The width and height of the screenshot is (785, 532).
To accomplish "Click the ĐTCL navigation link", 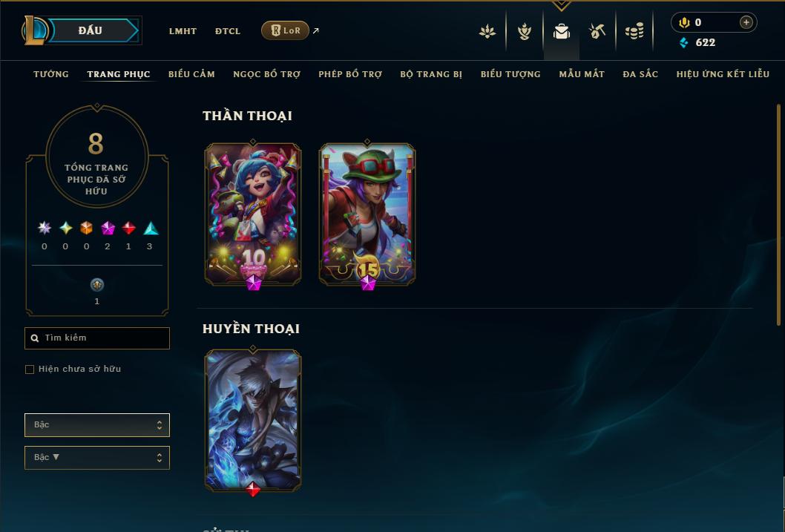I will click(228, 31).
